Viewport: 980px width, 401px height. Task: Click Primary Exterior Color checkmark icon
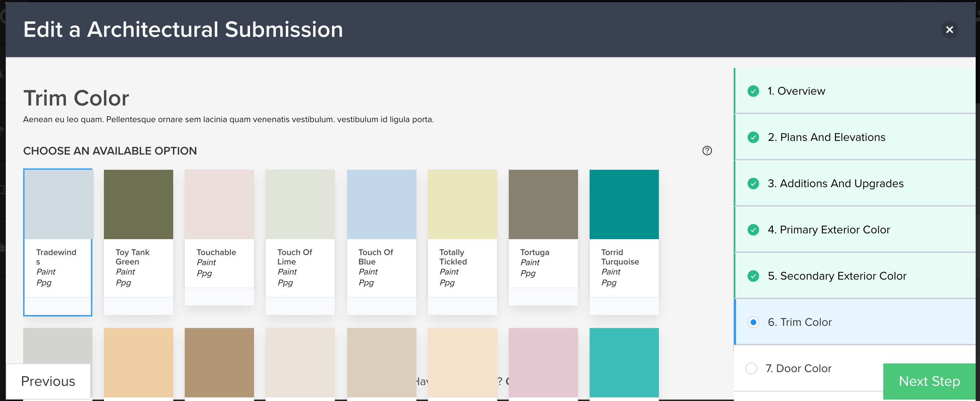(x=753, y=230)
